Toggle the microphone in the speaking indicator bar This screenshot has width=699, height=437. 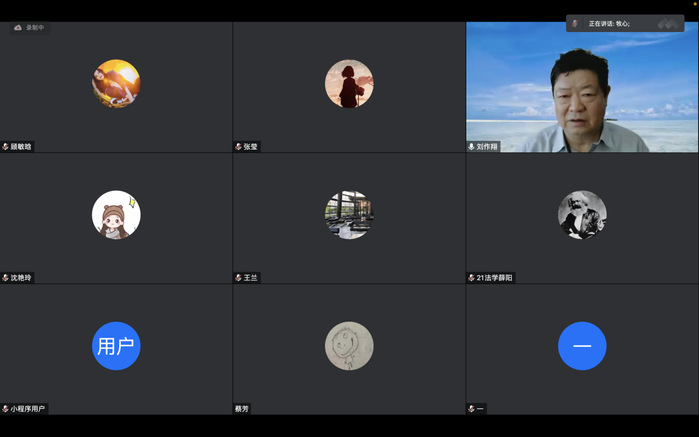click(x=575, y=23)
